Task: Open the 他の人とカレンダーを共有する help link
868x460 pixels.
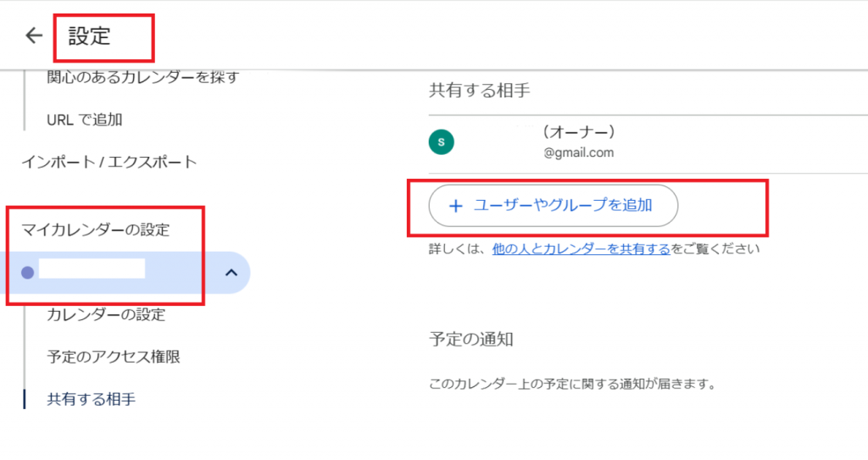Action: 581,249
